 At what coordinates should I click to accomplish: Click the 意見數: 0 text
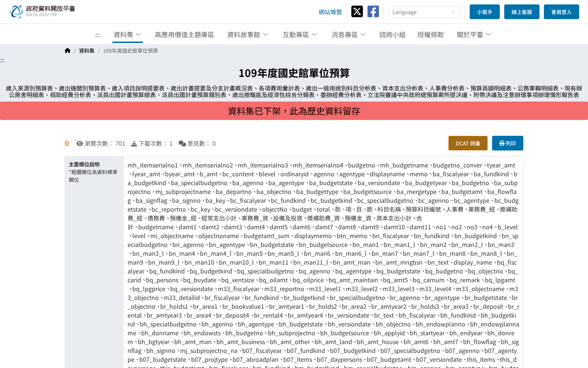click(201, 144)
